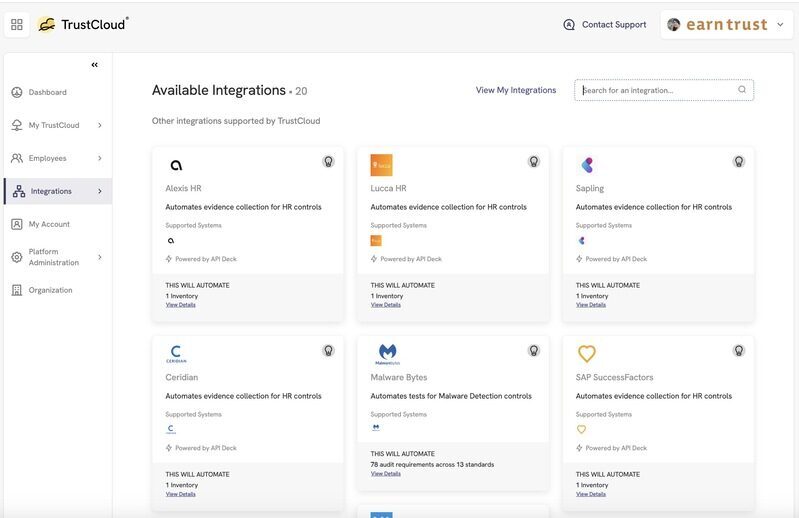This screenshot has width=799, height=518.
Task: Select Integrations in the sidebar
Action: click(51, 192)
